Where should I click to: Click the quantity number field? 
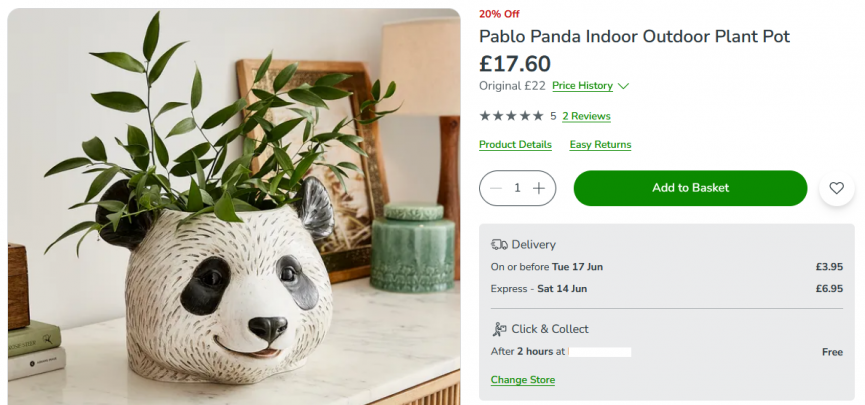pos(517,188)
